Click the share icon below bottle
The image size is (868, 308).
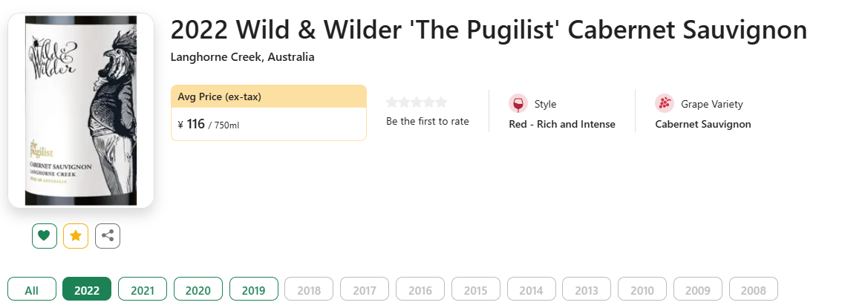point(108,236)
